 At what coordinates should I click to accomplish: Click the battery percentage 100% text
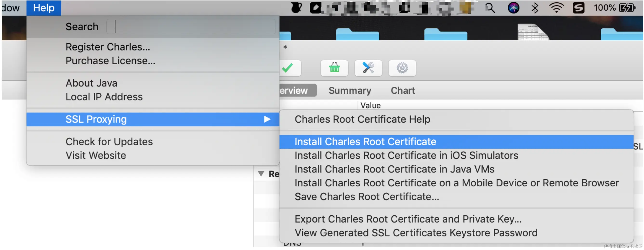coord(605,8)
